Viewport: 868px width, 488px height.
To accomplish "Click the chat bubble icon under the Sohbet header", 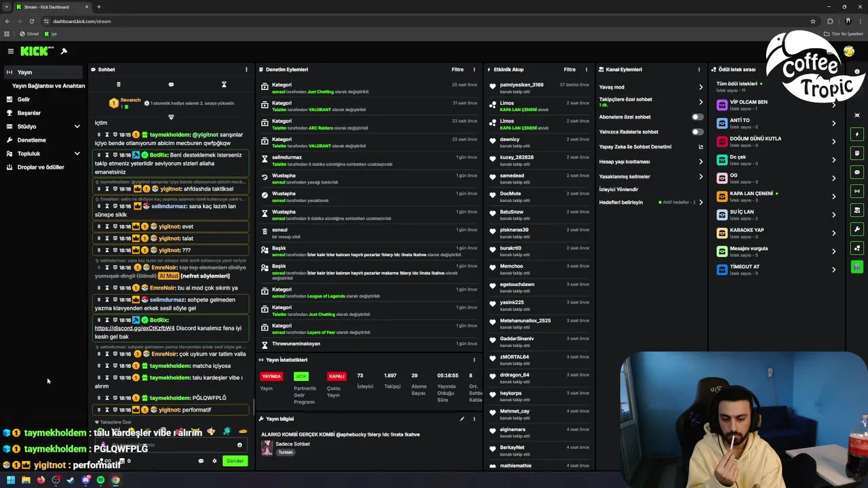I will [x=171, y=85].
